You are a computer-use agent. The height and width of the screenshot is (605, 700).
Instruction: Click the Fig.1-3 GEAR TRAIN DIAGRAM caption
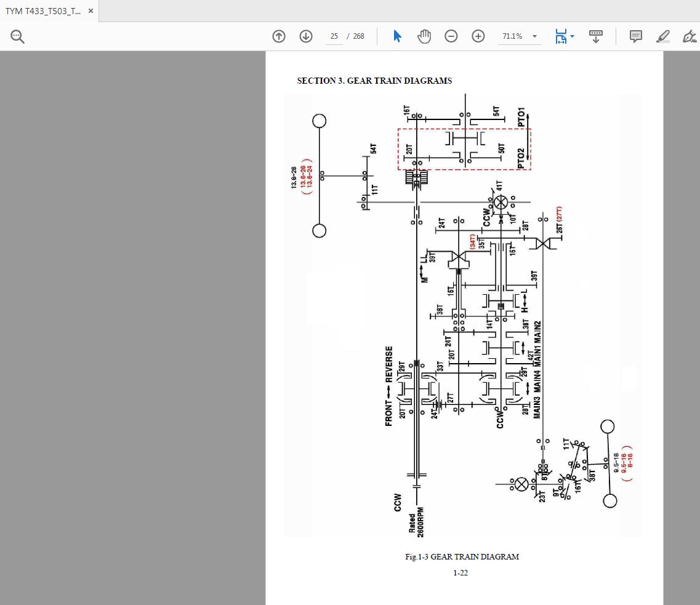point(462,556)
